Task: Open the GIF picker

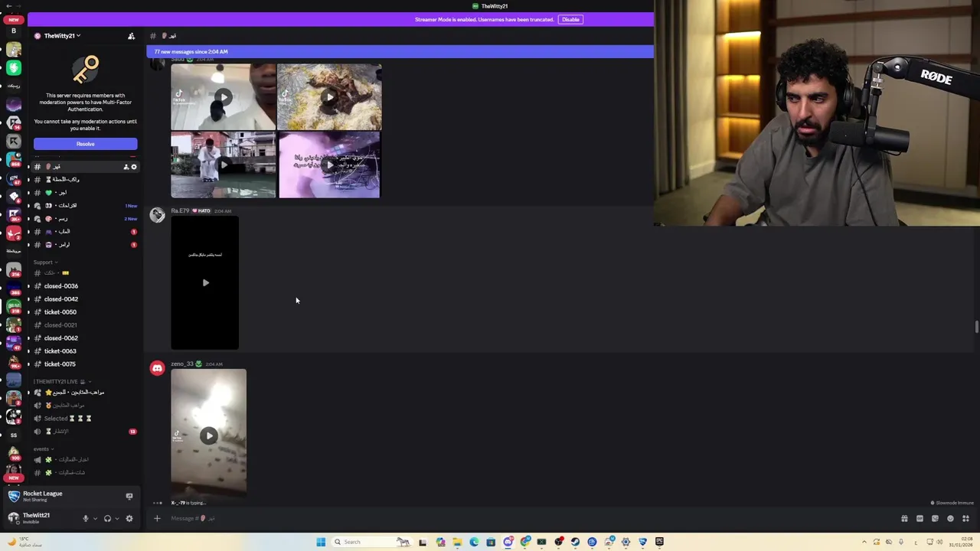Action: pyautogui.click(x=920, y=519)
